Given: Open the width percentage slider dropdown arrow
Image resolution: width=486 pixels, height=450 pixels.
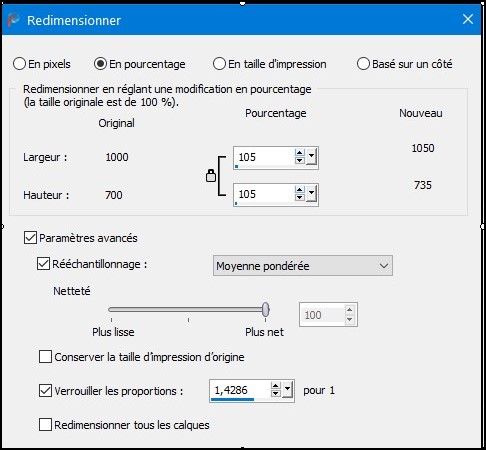Looking at the screenshot, I should (x=311, y=157).
